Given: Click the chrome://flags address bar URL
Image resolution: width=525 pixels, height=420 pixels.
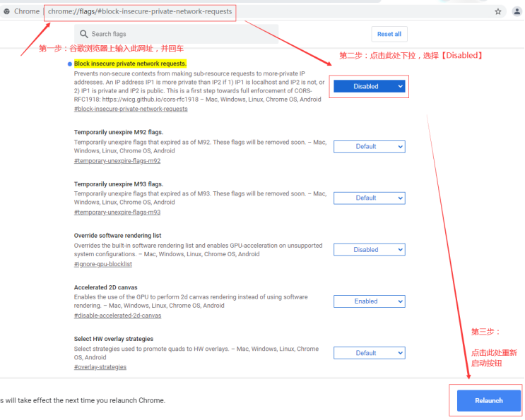Looking at the screenshot, I should pyautogui.click(x=140, y=11).
